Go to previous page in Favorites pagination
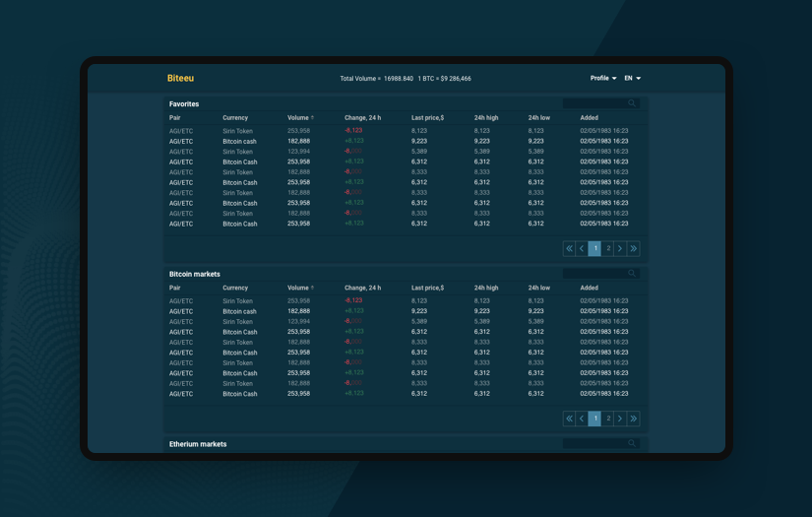This screenshot has width=812, height=517. [x=582, y=249]
